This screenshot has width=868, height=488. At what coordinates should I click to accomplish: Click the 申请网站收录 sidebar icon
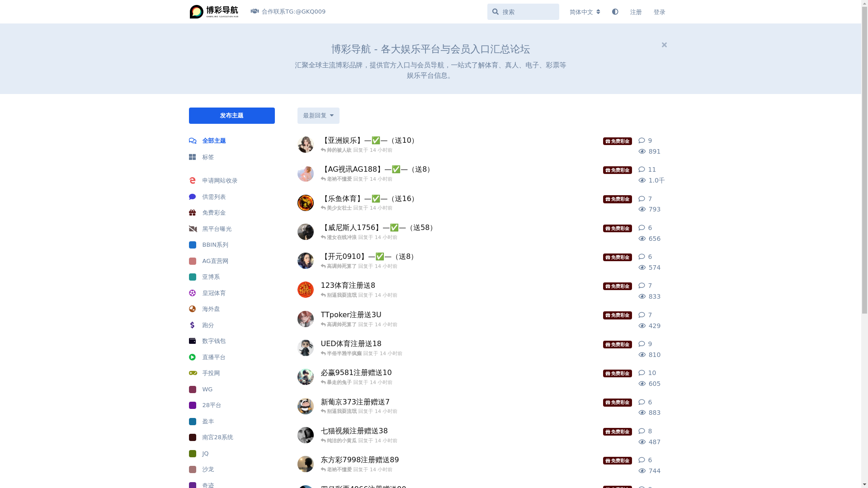click(x=193, y=181)
